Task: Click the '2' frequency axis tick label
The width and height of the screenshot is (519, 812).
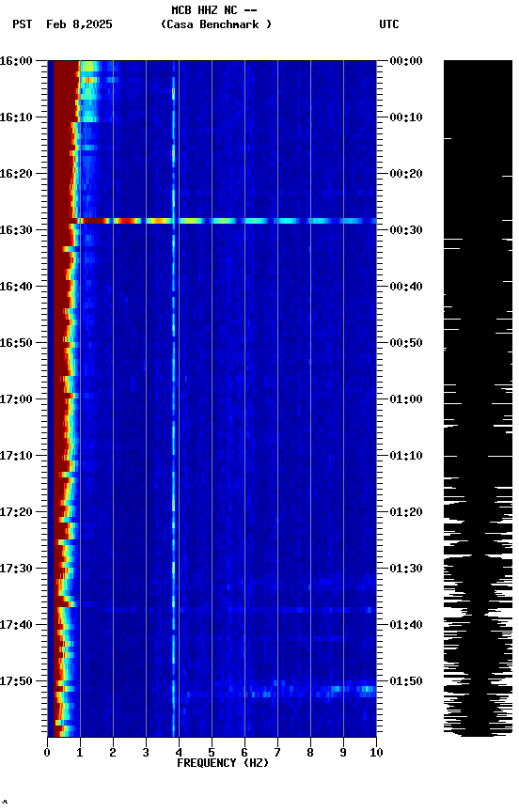Action: [113, 753]
